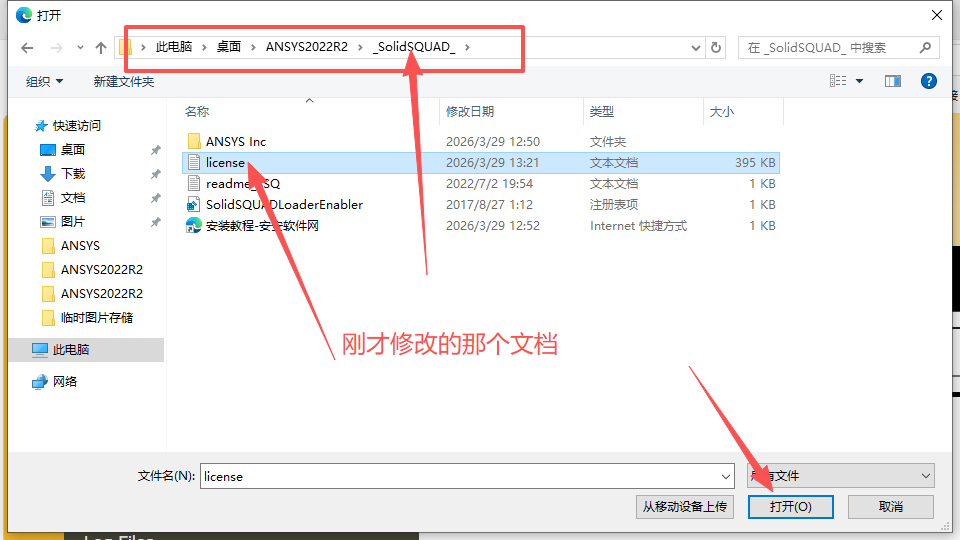Click the pin icon beside 图片
Viewport: 960px width, 540px height.
(156, 222)
